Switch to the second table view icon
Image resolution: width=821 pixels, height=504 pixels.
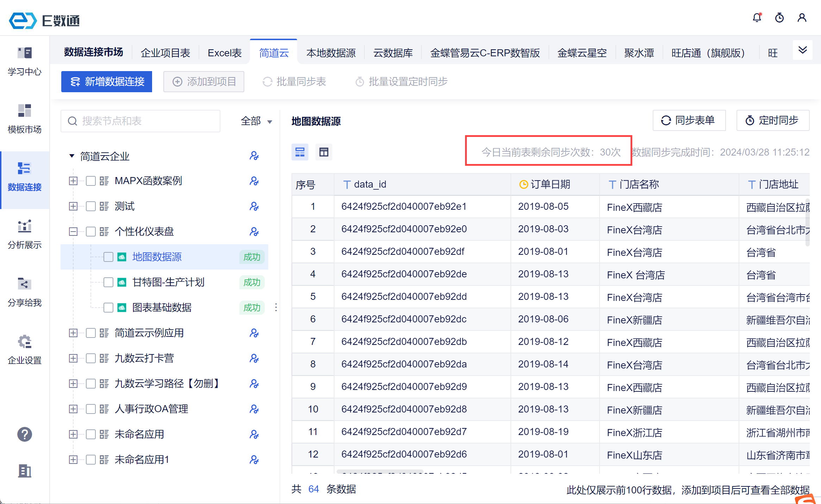coord(324,152)
